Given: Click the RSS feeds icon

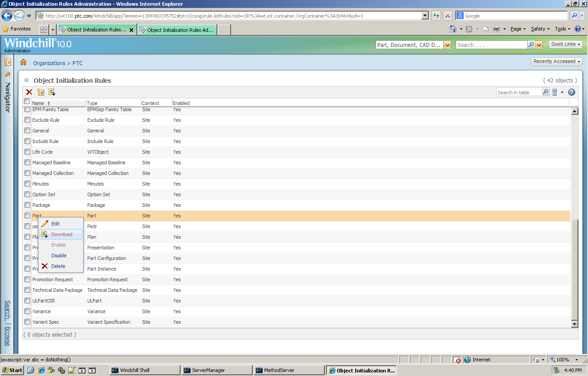Looking at the screenshot, I should coord(469,29).
